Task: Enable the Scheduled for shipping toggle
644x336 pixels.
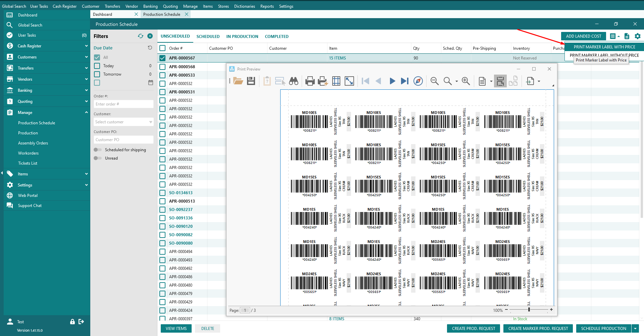Action: (98, 150)
